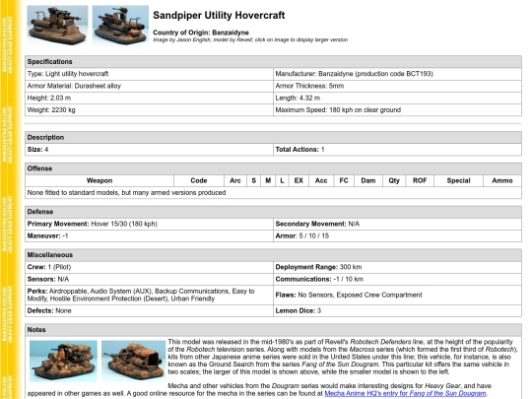Viewport: 532px width, 399px height.
Task: Click the Secondary Movement: N/A cell
Action: point(397,224)
